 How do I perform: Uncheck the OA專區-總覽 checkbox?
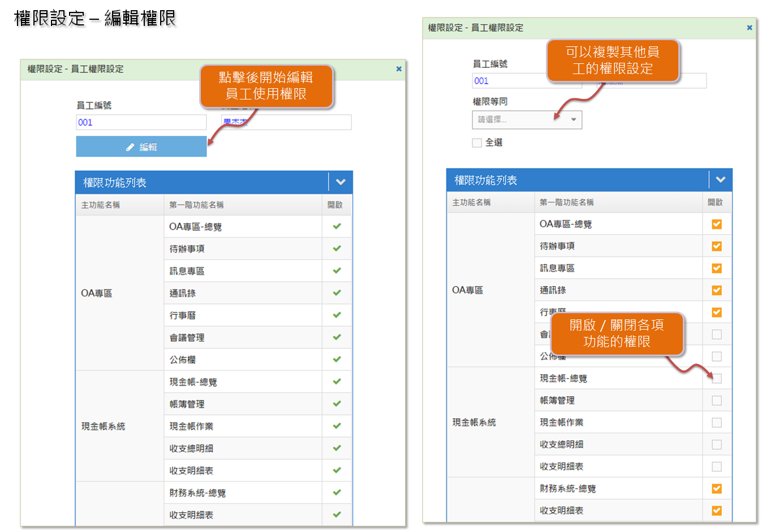pyautogui.click(x=717, y=224)
